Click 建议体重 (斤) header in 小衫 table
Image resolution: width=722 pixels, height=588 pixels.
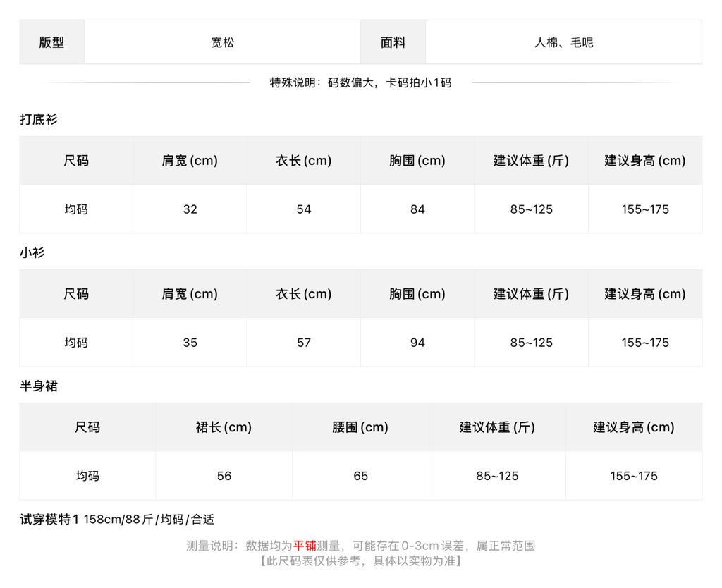point(532,294)
